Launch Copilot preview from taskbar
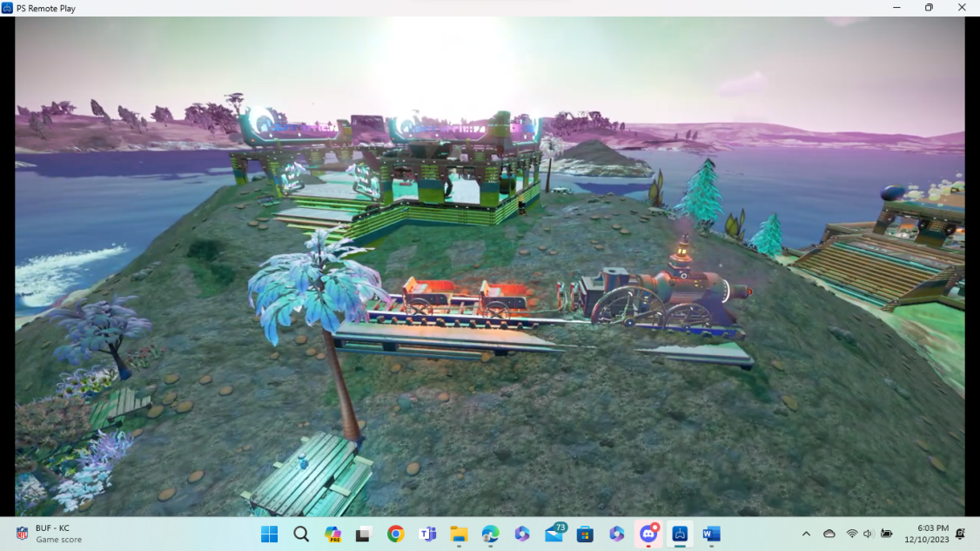The width and height of the screenshot is (980, 551). [x=332, y=534]
